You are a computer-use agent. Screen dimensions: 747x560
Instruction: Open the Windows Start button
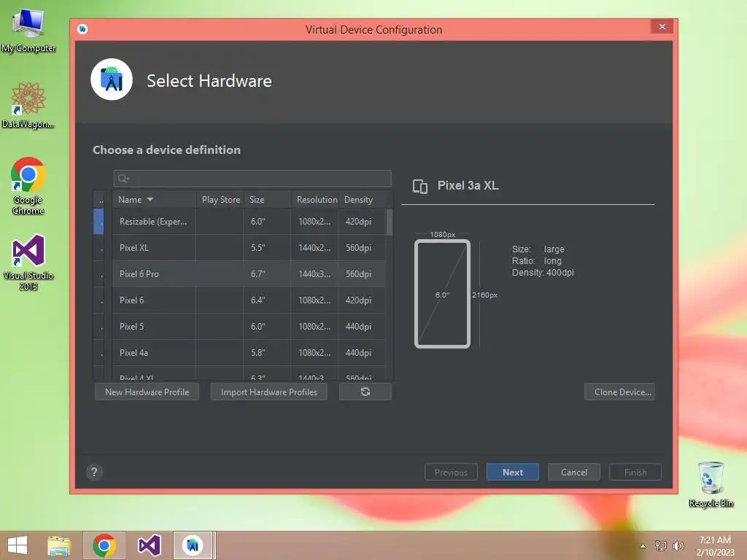click(x=18, y=545)
